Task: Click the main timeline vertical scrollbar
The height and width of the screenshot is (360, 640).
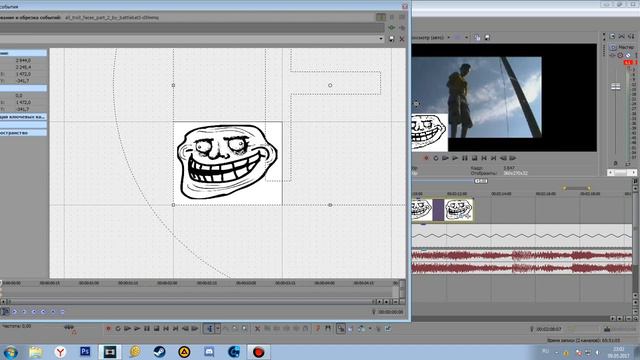Action: tap(635, 241)
